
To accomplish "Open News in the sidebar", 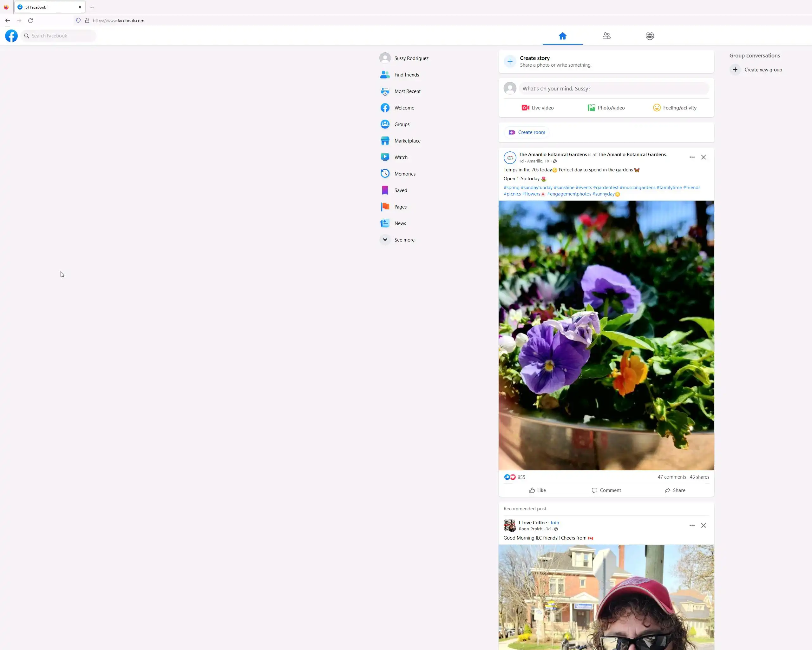I will coord(400,223).
